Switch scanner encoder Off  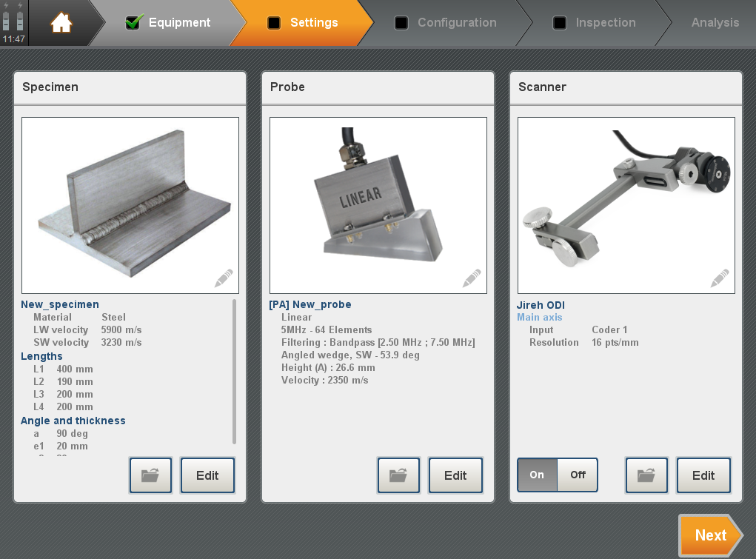[578, 475]
